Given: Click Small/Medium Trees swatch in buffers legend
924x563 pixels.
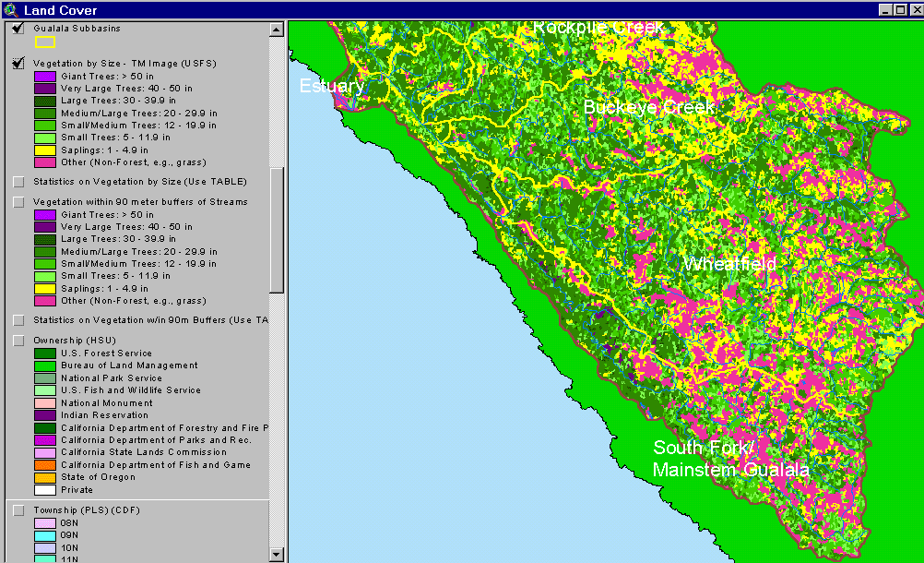Looking at the screenshot, I should [x=45, y=264].
